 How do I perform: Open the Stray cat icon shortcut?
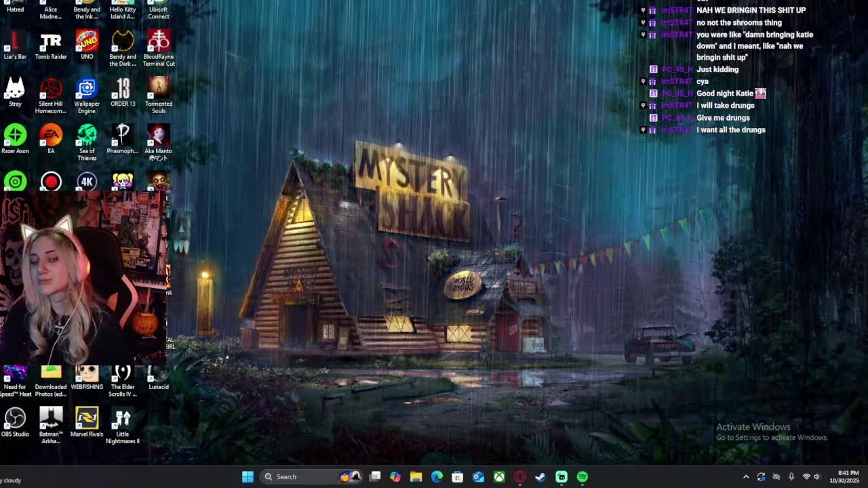coord(15,93)
